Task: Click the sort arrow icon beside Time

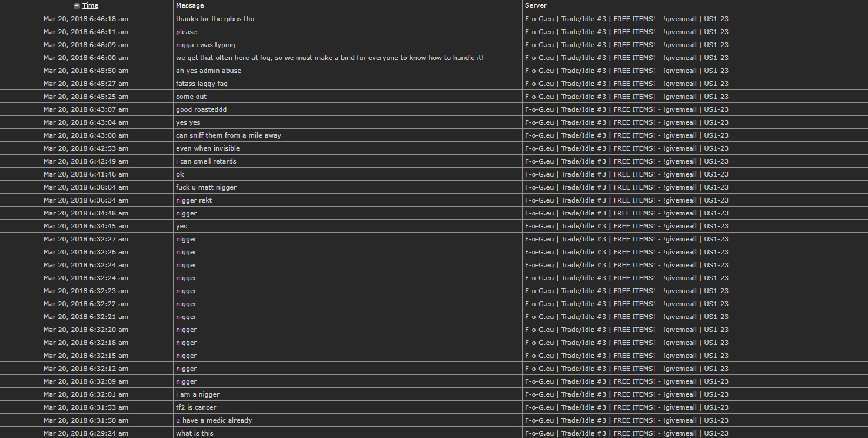Action: 77,6
